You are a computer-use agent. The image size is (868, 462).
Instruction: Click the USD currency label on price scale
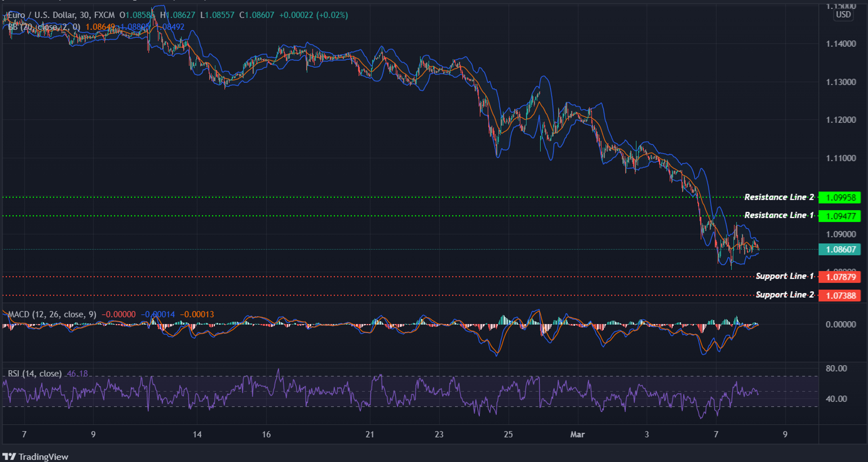pyautogui.click(x=843, y=15)
